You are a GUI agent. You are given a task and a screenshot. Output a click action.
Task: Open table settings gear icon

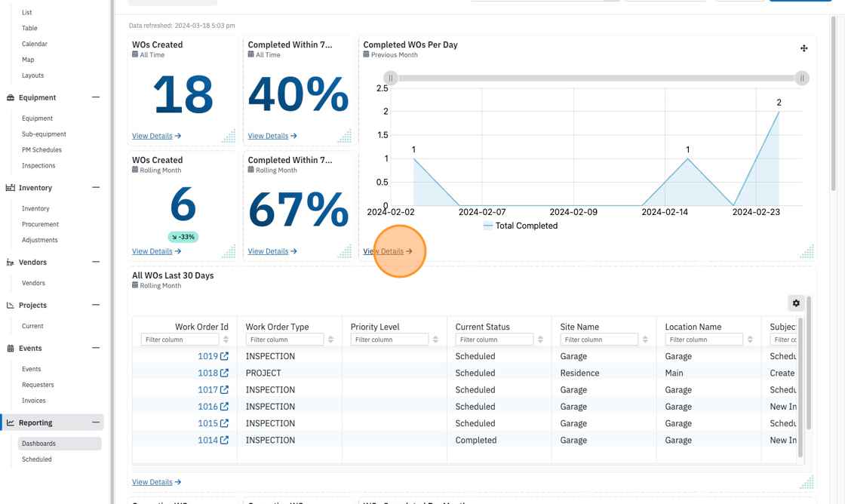pyautogui.click(x=796, y=303)
